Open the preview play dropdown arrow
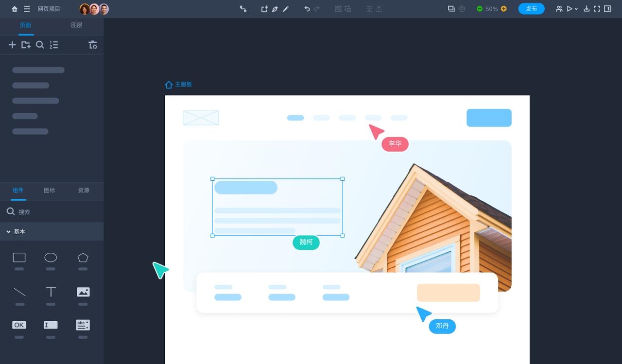The width and height of the screenshot is (622, 364). click(x=576, y=9)
